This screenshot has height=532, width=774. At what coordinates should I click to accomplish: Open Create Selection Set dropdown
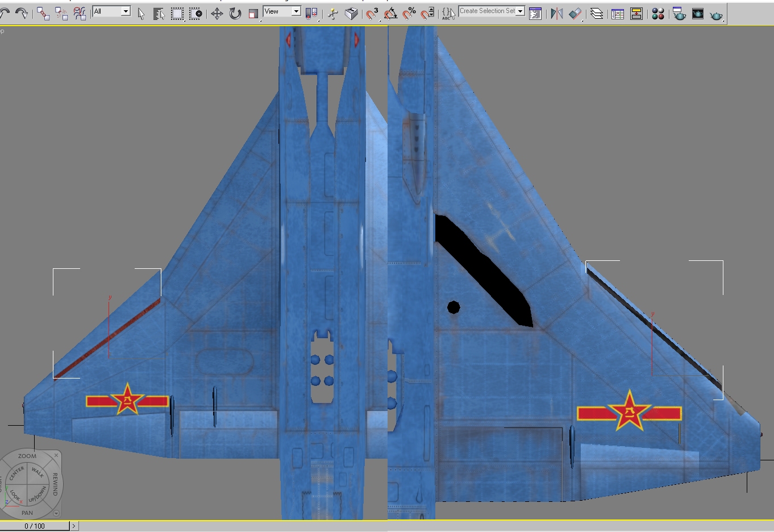click(492, 11)
